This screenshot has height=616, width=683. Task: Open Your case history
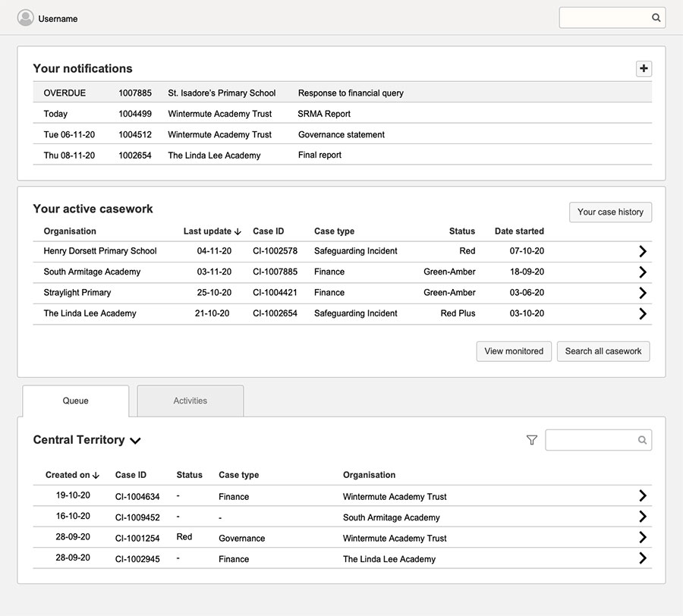[610, 212]
